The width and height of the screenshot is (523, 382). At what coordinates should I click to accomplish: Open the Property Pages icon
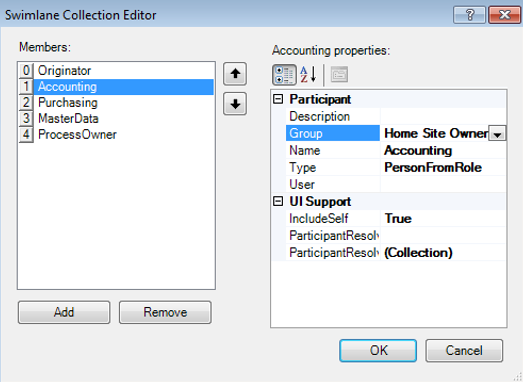pos(339,74)
